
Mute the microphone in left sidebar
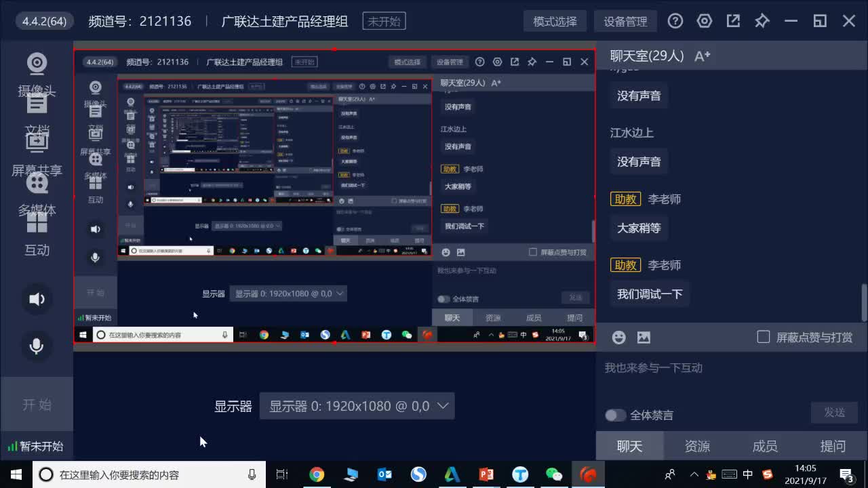click(37, 346)
